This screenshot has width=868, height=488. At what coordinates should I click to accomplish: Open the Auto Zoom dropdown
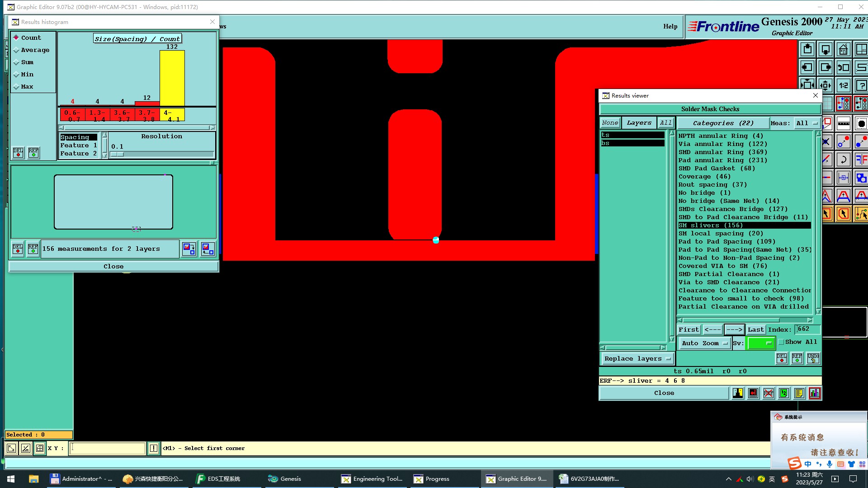pos(705,343)
